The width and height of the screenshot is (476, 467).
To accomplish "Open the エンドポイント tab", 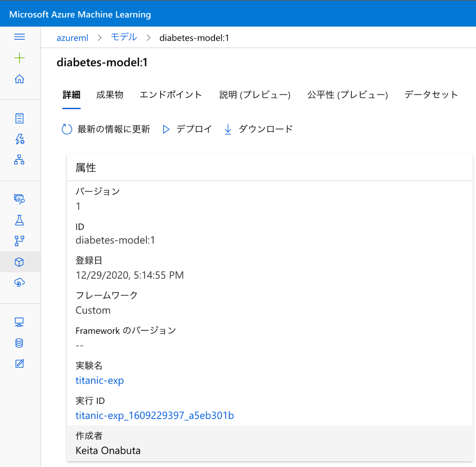I will [171, 95].
